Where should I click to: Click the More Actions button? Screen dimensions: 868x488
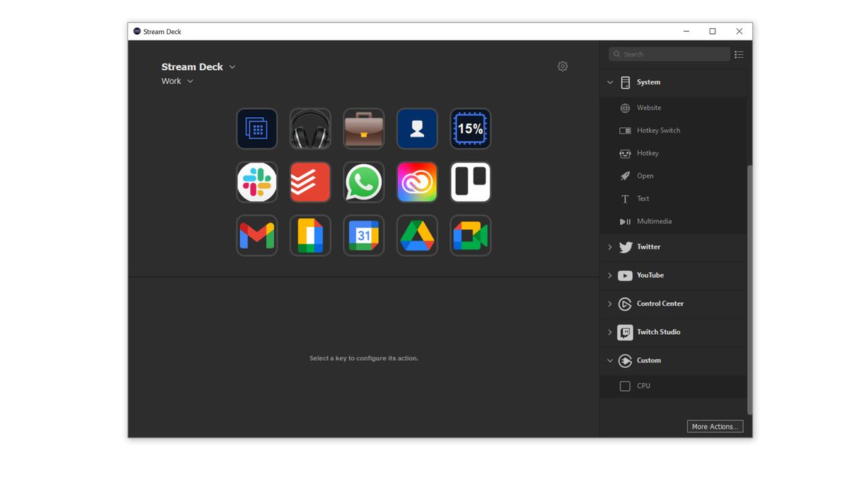[715, 426]
